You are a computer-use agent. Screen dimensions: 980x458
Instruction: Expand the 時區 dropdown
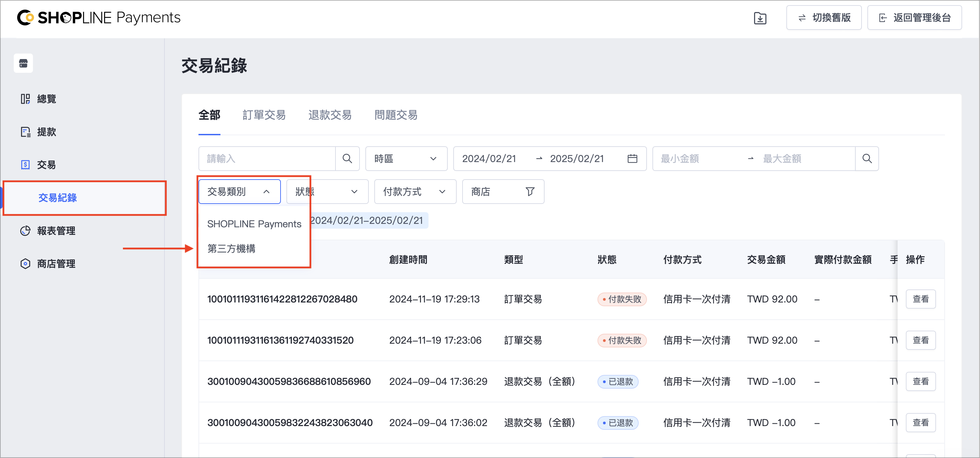(406, 159)
